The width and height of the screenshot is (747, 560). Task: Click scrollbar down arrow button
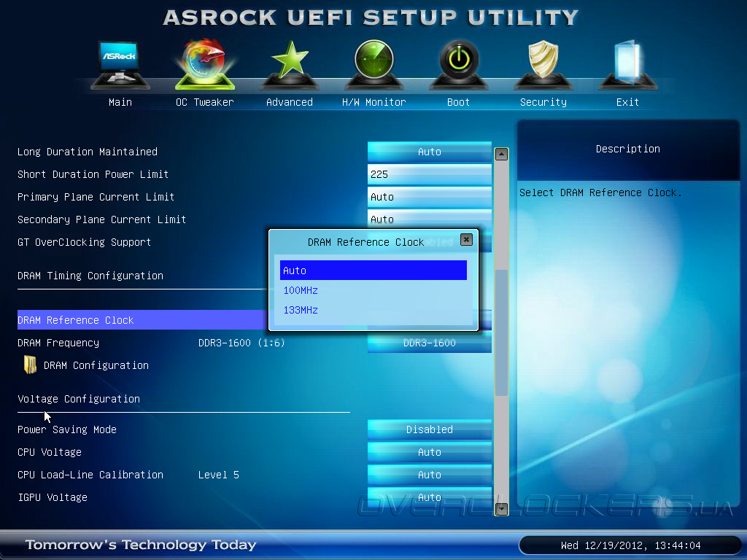[501, 508]
